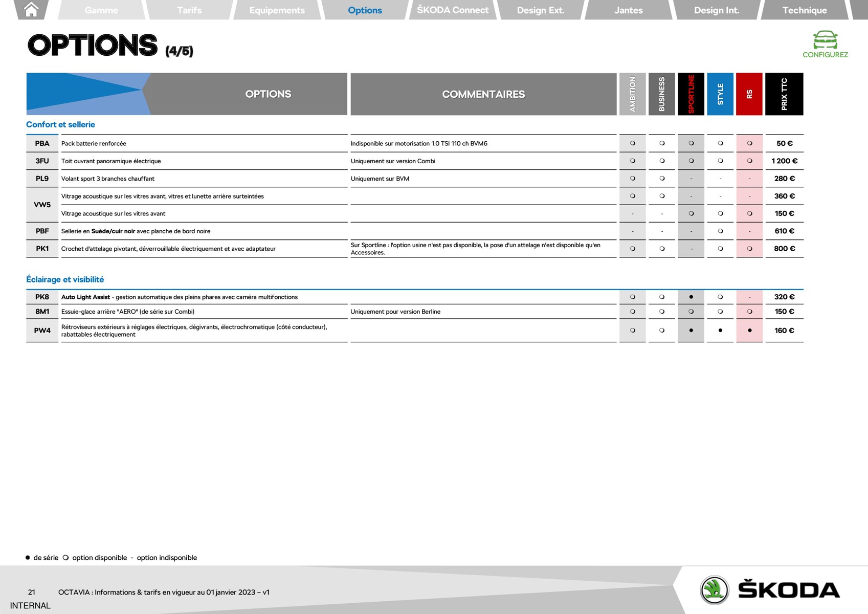868x614 pixels.
Task: Click the blue Style column header
Action: 720,94
